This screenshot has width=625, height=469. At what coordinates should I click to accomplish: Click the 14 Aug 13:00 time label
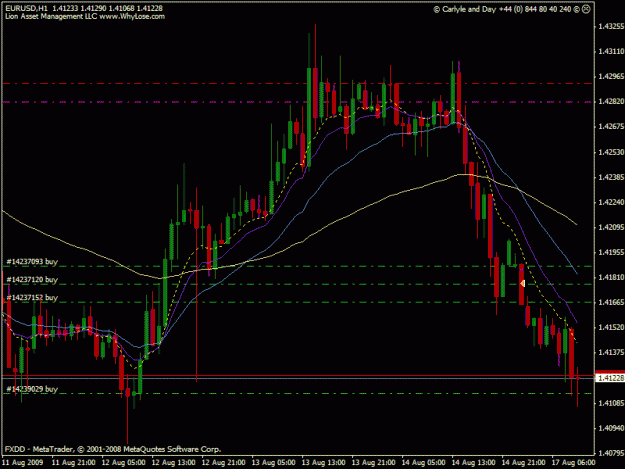tap(473, 463)
